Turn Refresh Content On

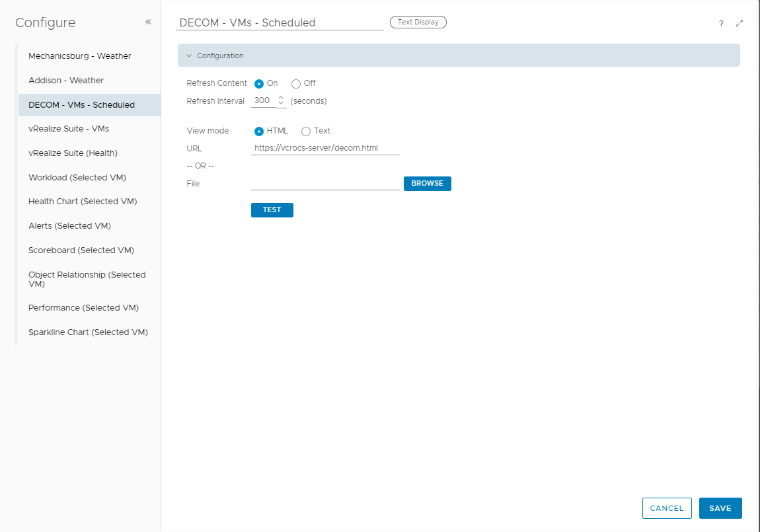(x=259, y=84)
